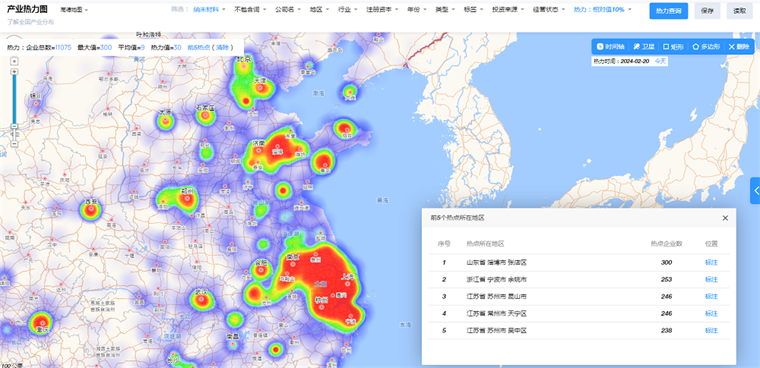
Task: Click the 删除 delete tool
Action: tap(739, 47)
